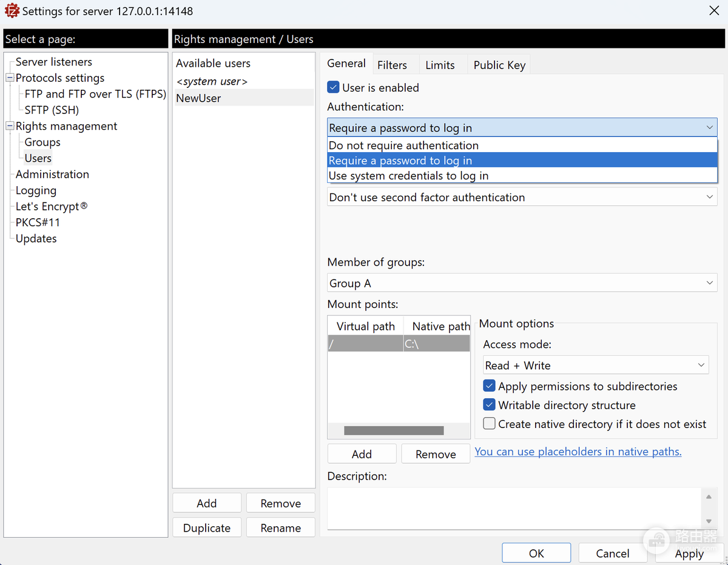Image resolution: width=728 pixels, height=565 pixels.
Task: Click the Native path column header
Action: point(437,326)
